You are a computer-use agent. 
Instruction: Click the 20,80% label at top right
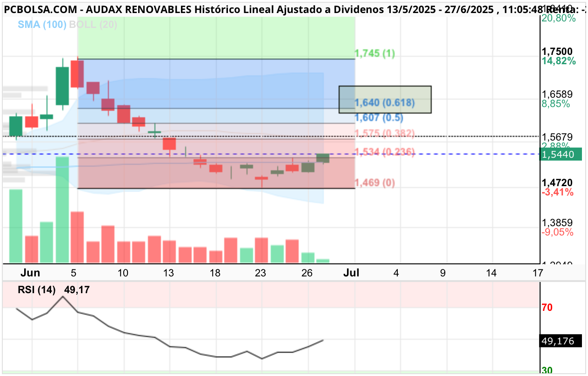[559, 18]
